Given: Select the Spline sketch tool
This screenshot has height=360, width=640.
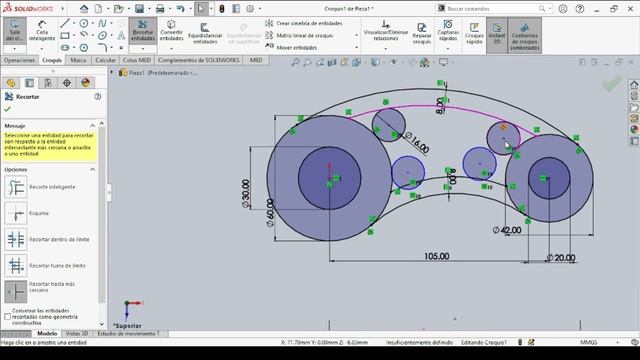Looking at the screenshot, I should (x=102, y=23).
